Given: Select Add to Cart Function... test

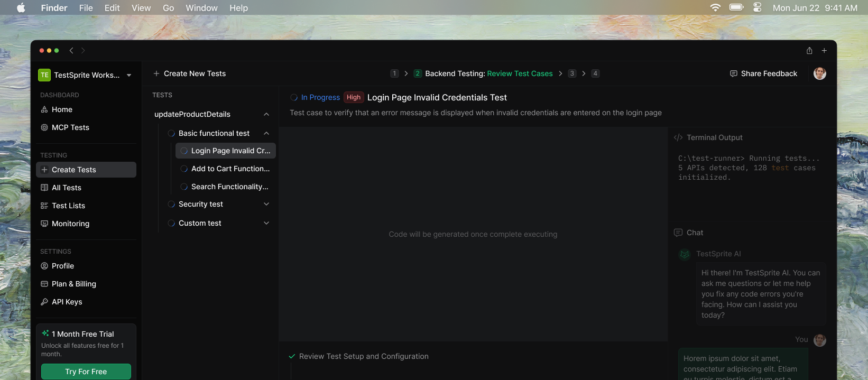Looking at the screenshot, I should [x=226, y=169].
